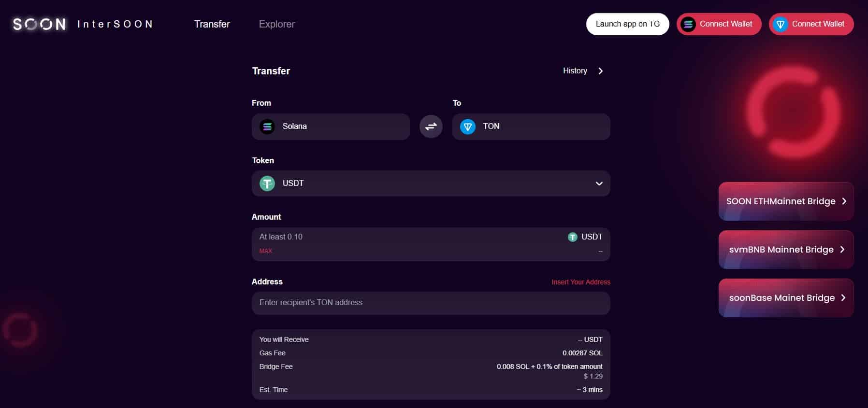The width and height of the screenshot is (868, 408).
Task: Open the SOON ETHMainnet Bridge card
Action: [786, 201]
